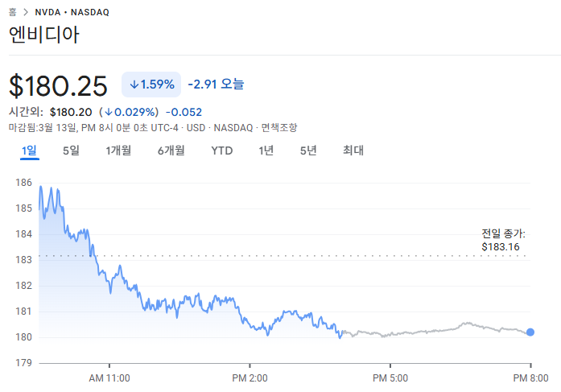The height and width of the screenshot is (392, 561).
Task: Click the breadcrumb chevron after 홈
Action: (x=26, y=12)
